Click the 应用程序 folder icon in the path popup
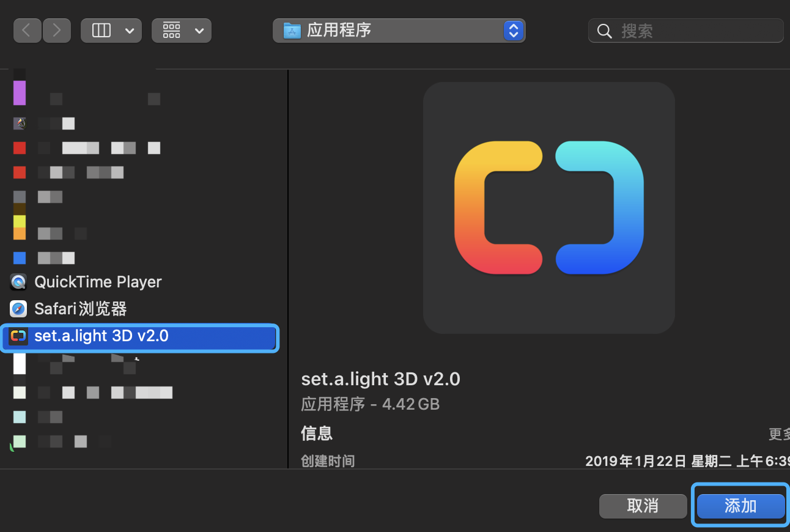The width and height of the screenshot is (790, 532). pos(292,31)
